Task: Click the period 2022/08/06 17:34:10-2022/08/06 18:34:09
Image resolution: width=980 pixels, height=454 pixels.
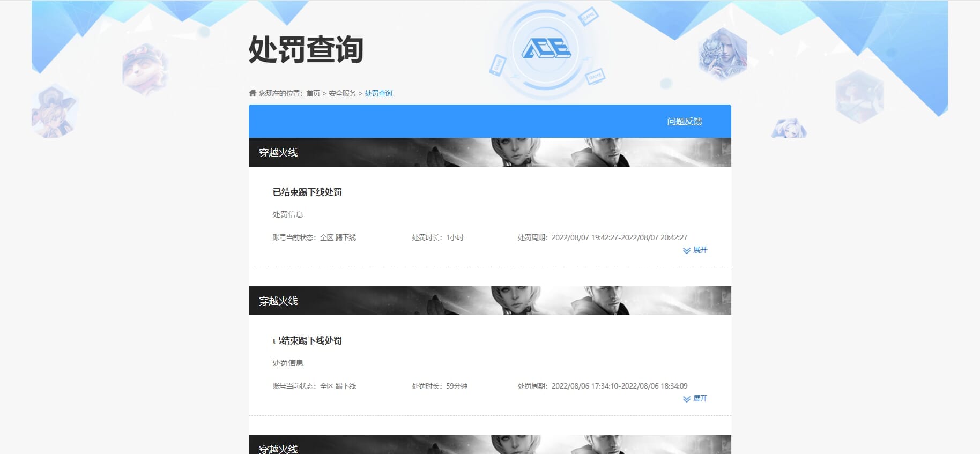Action: click(619, 386)
